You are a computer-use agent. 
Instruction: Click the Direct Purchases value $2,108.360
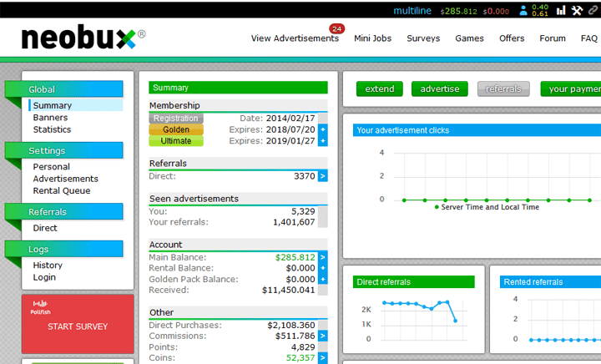pos(291,326)
